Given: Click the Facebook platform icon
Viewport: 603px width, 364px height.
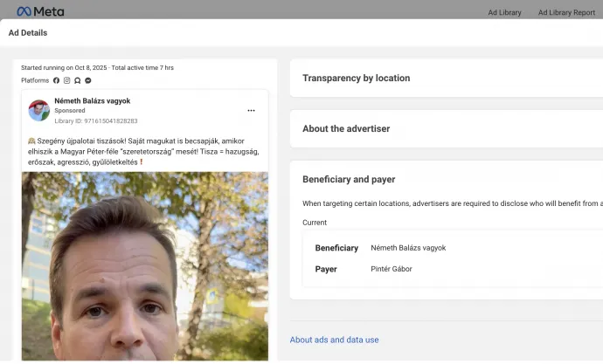Looking at the screenshot, I should [57, 80].
